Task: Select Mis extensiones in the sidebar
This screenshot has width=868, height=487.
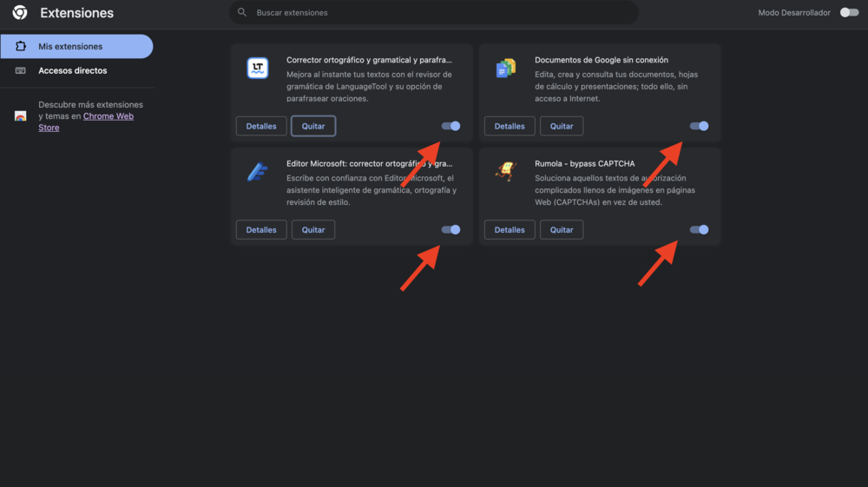Action: (x=70, y=47)
